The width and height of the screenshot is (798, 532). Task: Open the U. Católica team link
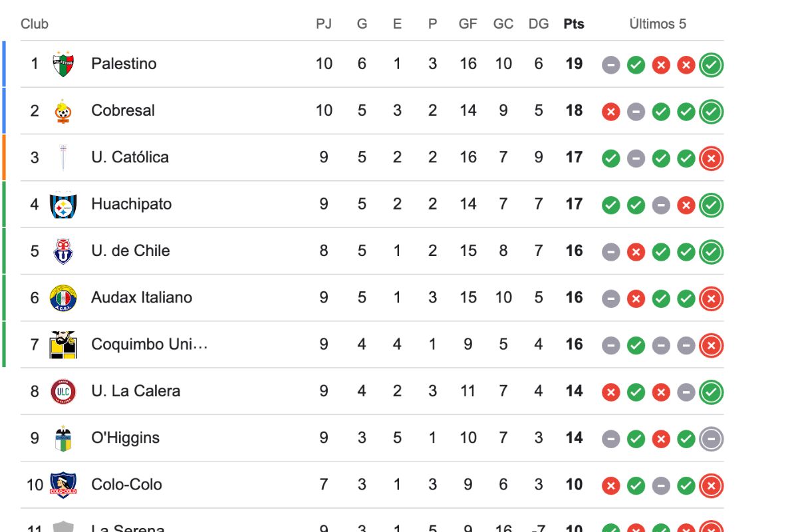click(x=130, y=158)
